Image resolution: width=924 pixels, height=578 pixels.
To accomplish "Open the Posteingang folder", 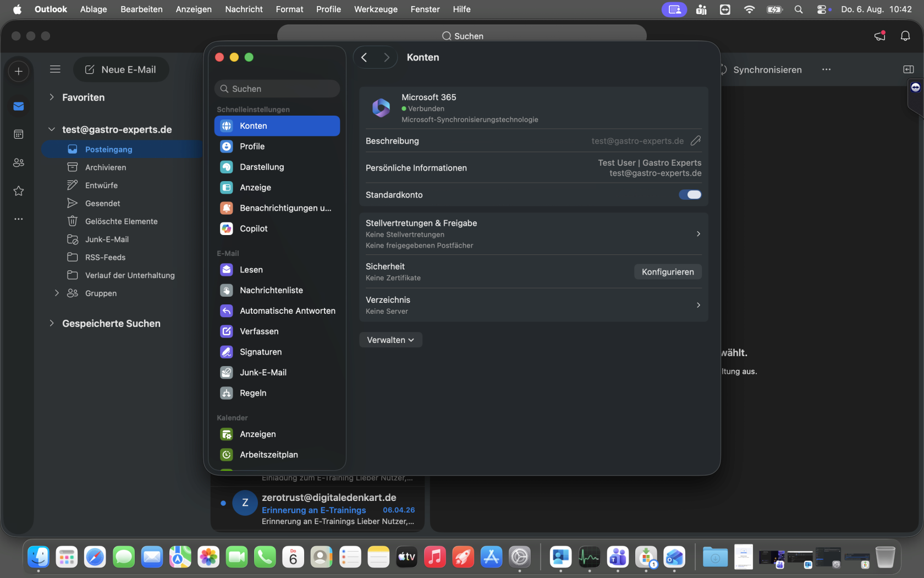I will (123, 149).
